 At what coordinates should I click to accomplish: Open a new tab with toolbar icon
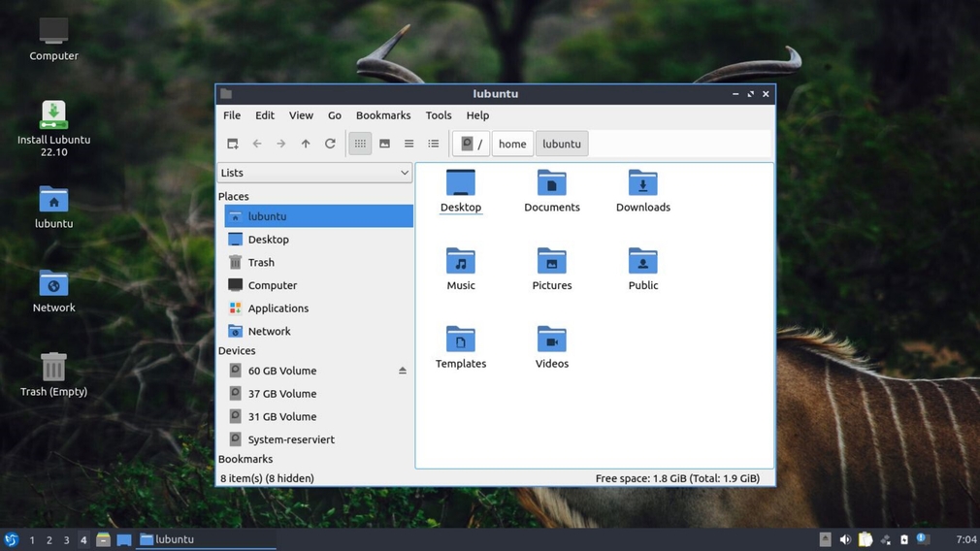(x=233, y=144)
